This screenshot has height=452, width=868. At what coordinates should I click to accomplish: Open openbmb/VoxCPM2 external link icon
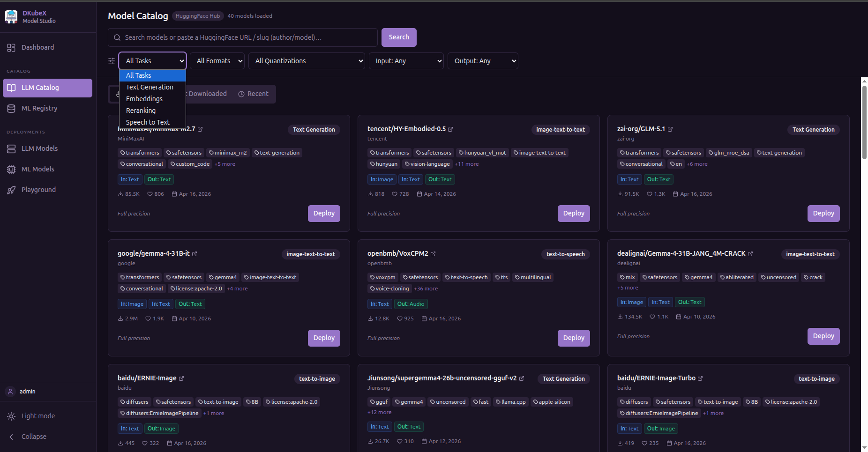[433, 254]
